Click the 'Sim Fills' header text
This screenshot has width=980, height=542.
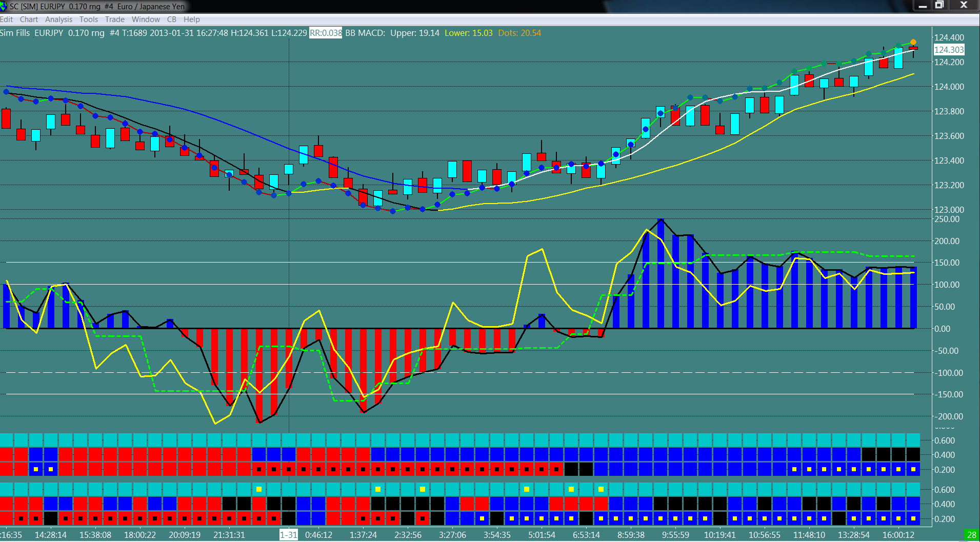(x=15, y=33)
